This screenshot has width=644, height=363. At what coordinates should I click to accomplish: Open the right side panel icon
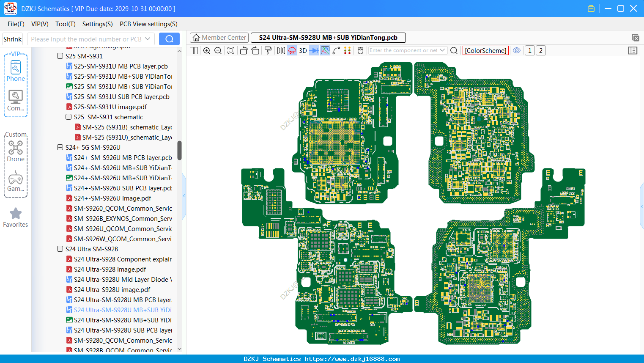tap(633, 50)
